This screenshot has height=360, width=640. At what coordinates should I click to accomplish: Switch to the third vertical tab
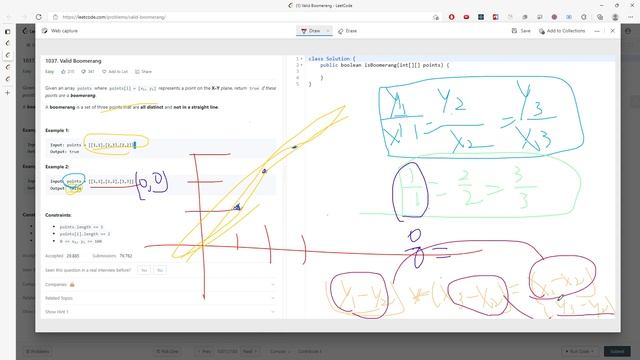pyautogui.click(x=7, y=67)
